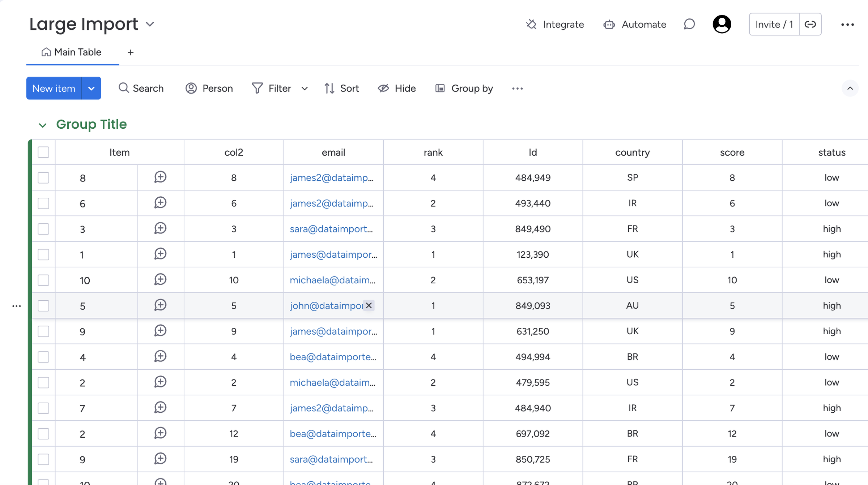868x485 pixels.
Task: Click the Id column header
Action: click(533, 152)
